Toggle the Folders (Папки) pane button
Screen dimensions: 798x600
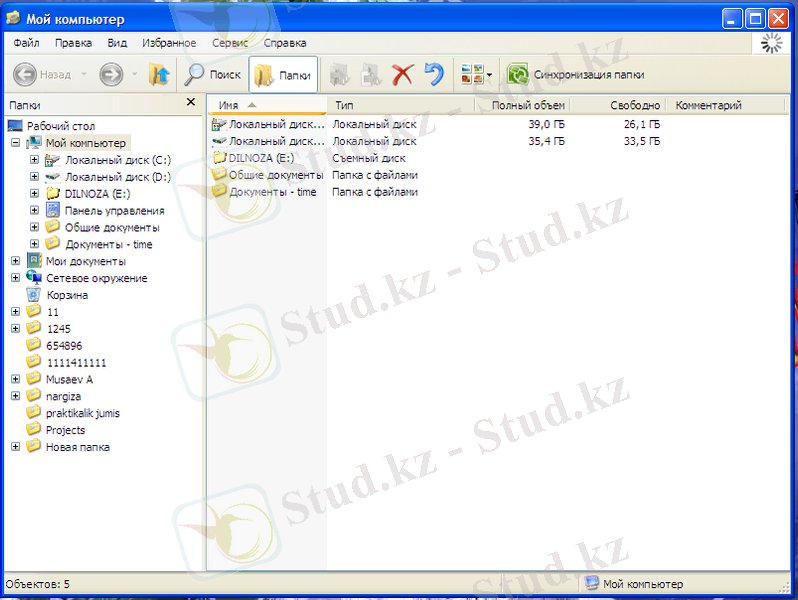(283, 75)
